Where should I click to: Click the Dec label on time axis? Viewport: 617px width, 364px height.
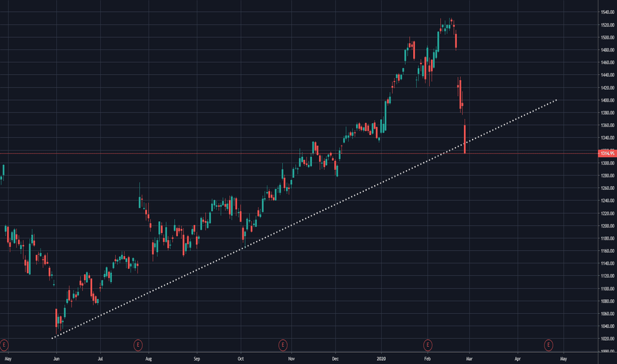335,359
